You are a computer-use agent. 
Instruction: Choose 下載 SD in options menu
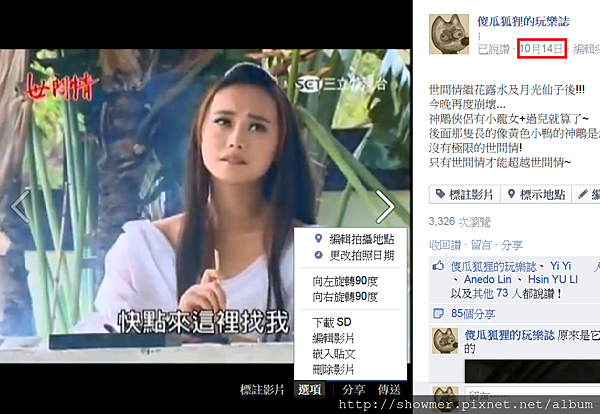pyautogui.click(x=332, y=322)
